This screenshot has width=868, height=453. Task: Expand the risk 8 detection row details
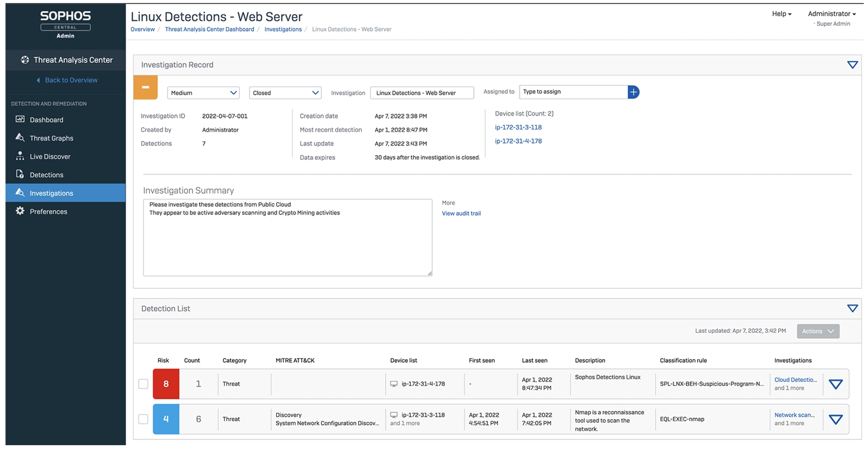coord(836,384)
